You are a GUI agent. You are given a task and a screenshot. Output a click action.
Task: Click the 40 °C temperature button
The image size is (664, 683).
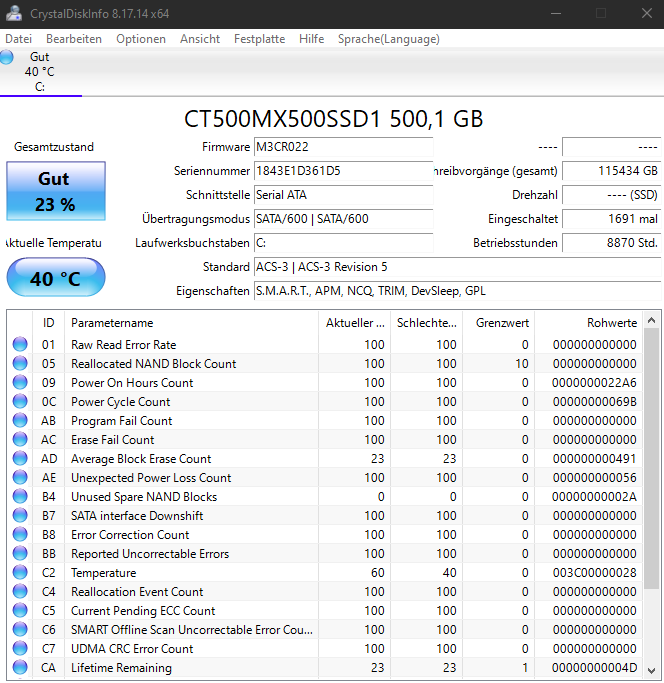[x=56, y=277]
